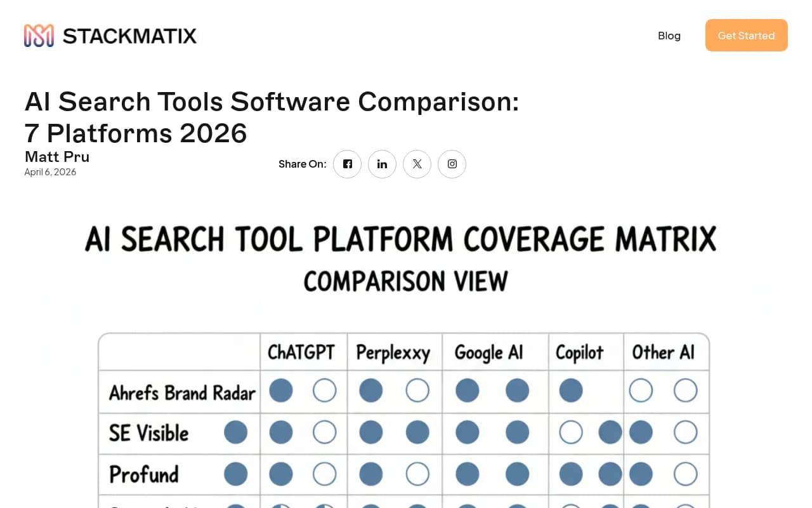The height and width of the screenshot is (508, 812).
Task: Share the article on Facebook
Action: 347,164
